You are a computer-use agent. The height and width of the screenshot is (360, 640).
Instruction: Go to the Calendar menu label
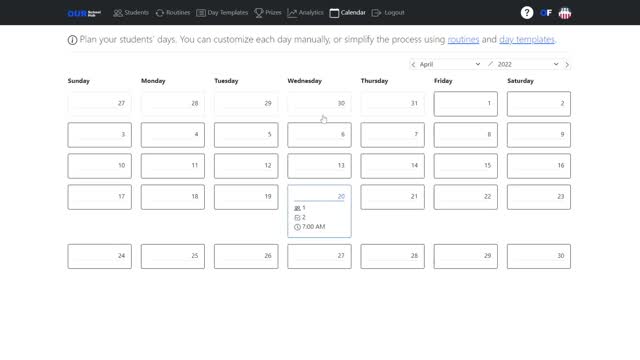(353, 13)
